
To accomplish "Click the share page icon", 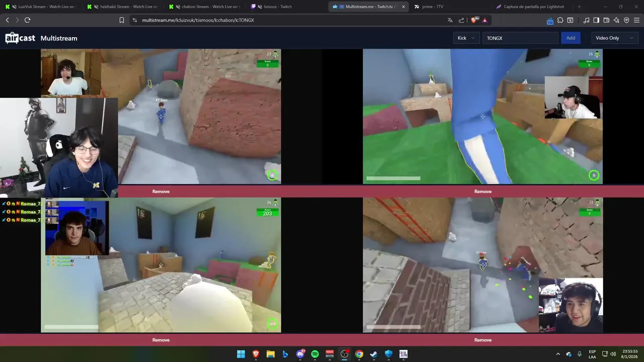I will 461,20.
